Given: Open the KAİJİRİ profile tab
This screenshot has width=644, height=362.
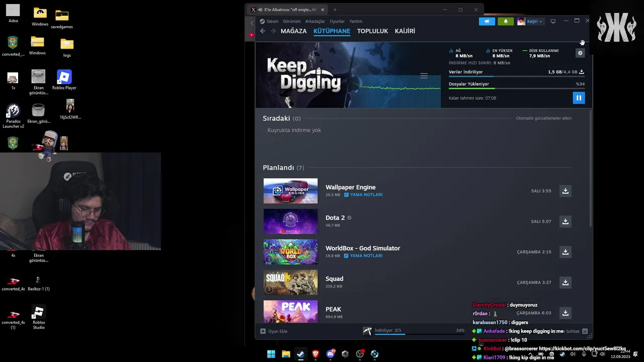Looking at the screenshot, I should tap(405, 31).
